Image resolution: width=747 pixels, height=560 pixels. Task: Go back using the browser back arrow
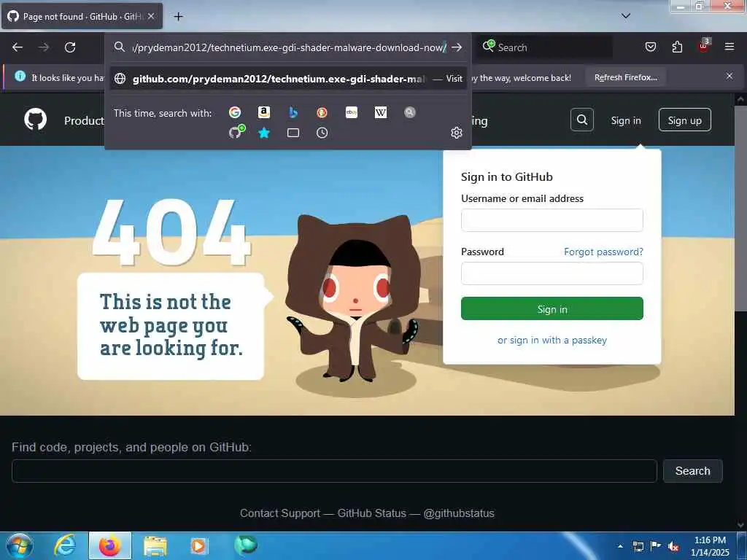tap(18, 47)
